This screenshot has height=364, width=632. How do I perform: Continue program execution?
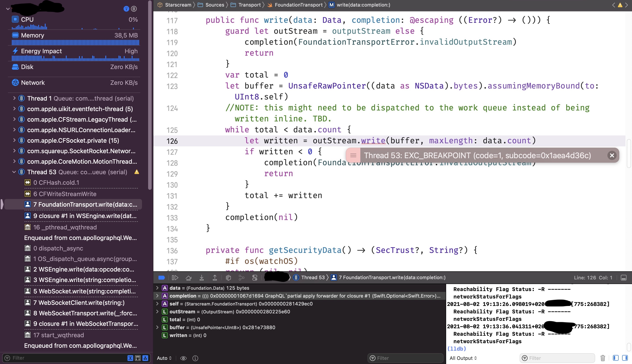point(175,277)
